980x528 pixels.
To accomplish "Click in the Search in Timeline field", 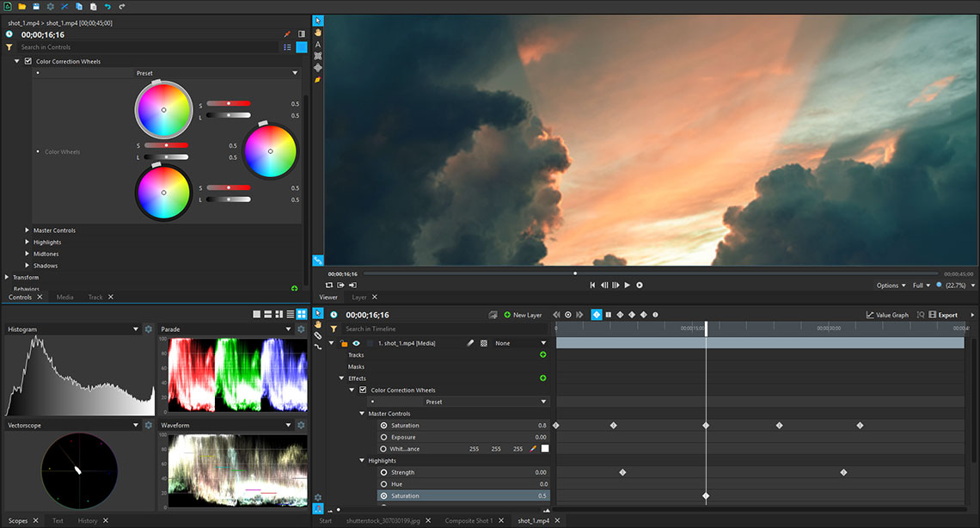I will (445, 328).
